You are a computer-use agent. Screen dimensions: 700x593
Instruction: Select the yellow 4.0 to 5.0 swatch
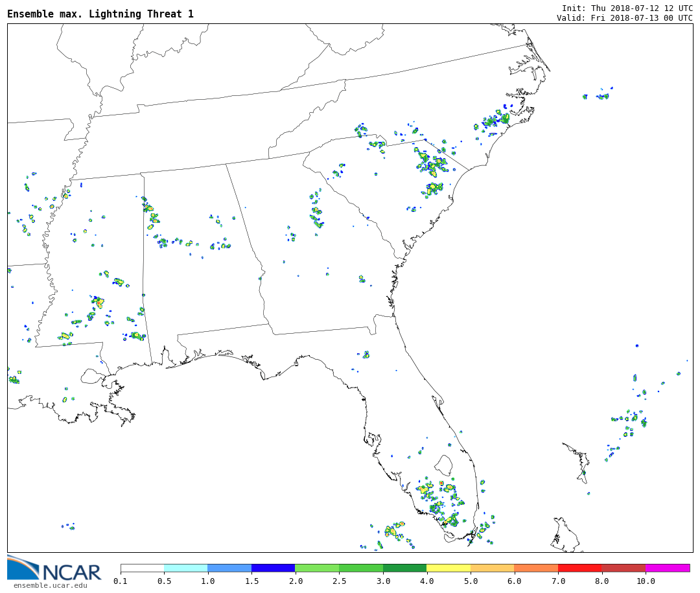pyautogui.click(x=448, y=568)
